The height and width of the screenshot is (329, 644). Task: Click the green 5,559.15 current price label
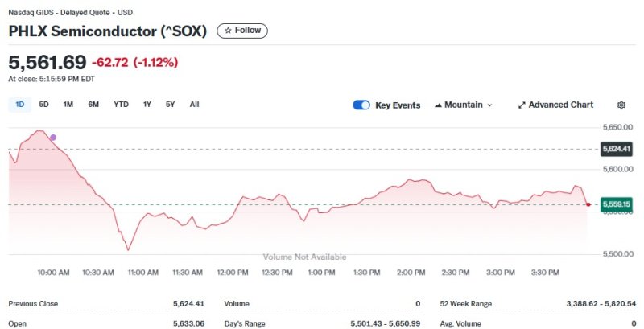pyautogui.click(x=617, y=204)
